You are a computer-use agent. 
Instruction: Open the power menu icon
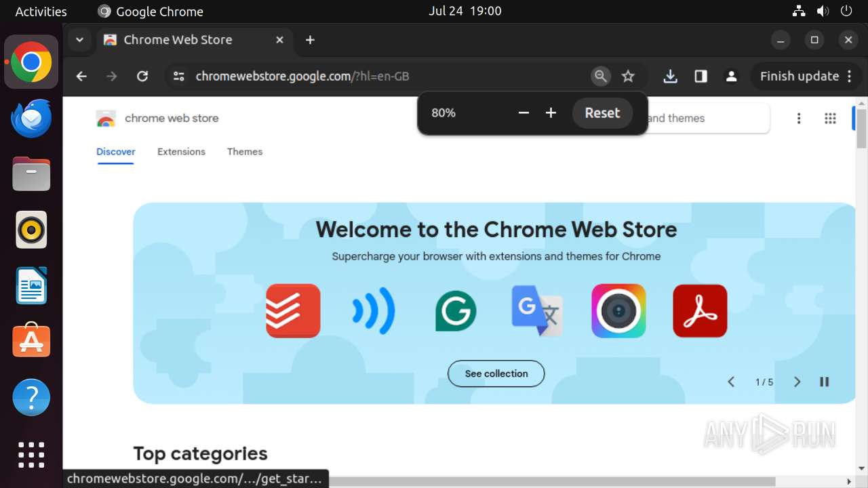846,12
